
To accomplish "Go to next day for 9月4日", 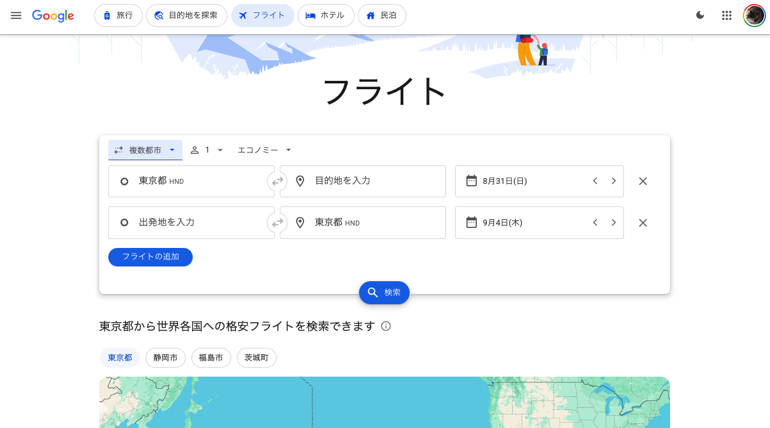I will coord(613,223).
